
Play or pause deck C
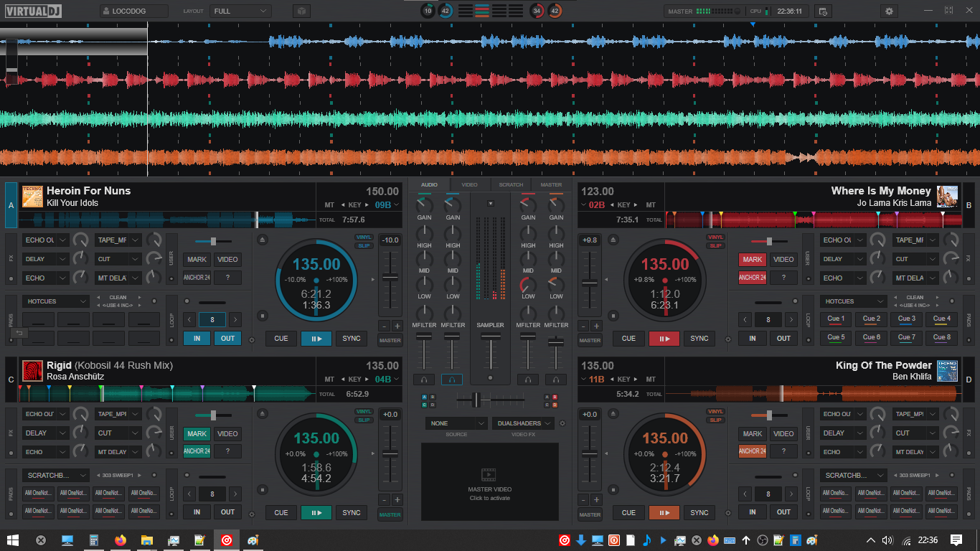(316, 512)
